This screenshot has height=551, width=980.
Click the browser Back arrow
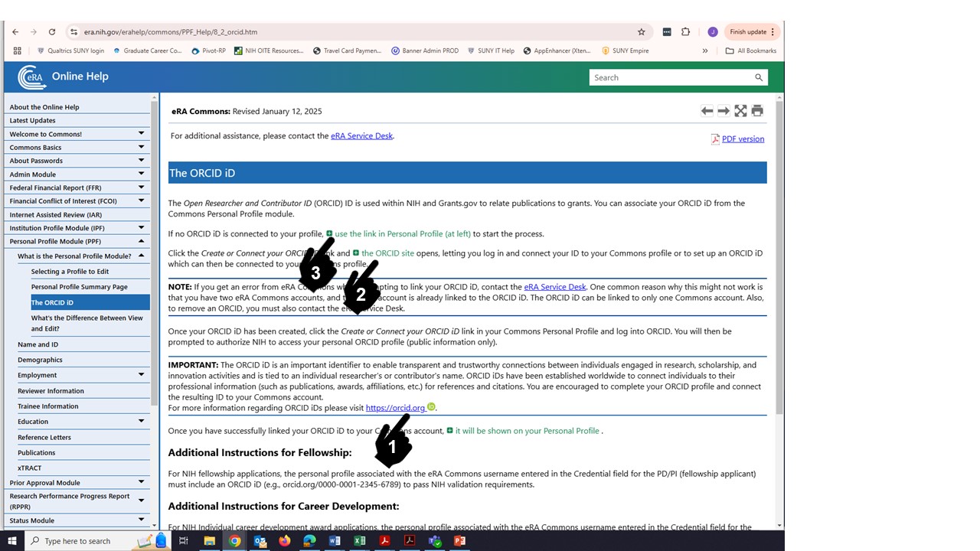coord(15,32)
